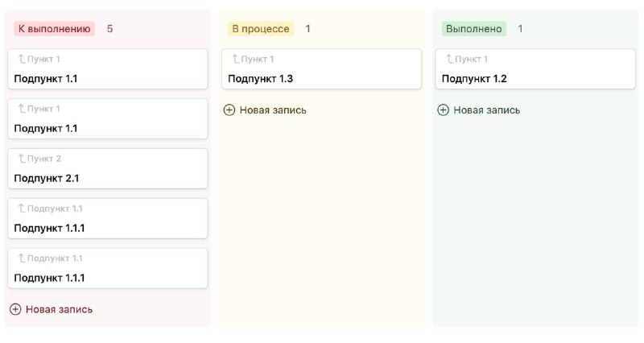The image size is (644, 343).
Task: Select the green Выполнено status tag
Action: [x=474, y=29]
